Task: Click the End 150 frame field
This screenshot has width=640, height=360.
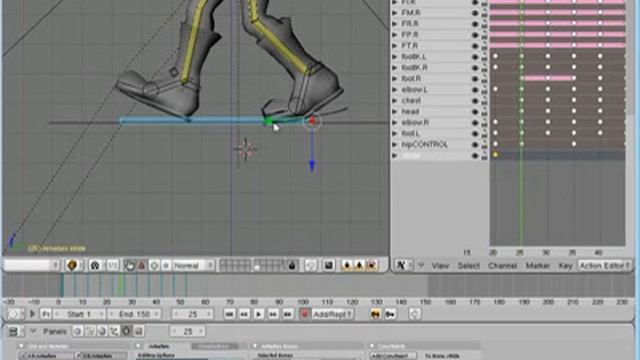Action: pyautogui.click(x=134, y=314)
